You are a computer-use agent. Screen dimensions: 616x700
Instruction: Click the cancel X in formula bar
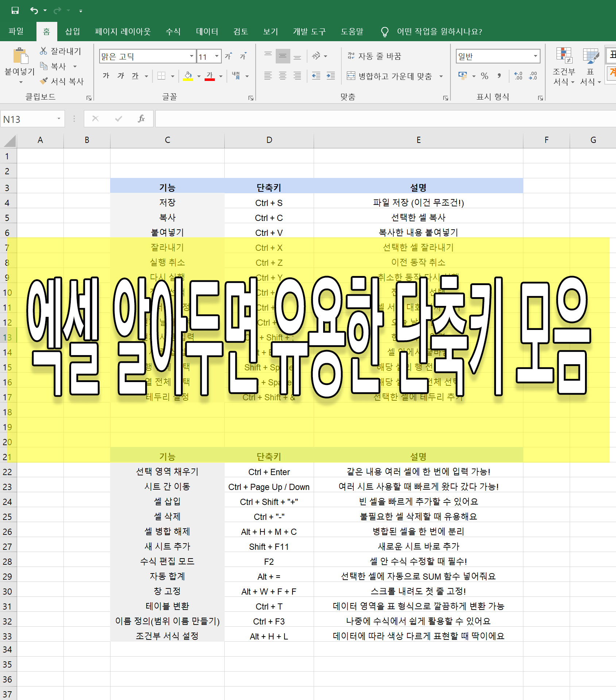96,118
